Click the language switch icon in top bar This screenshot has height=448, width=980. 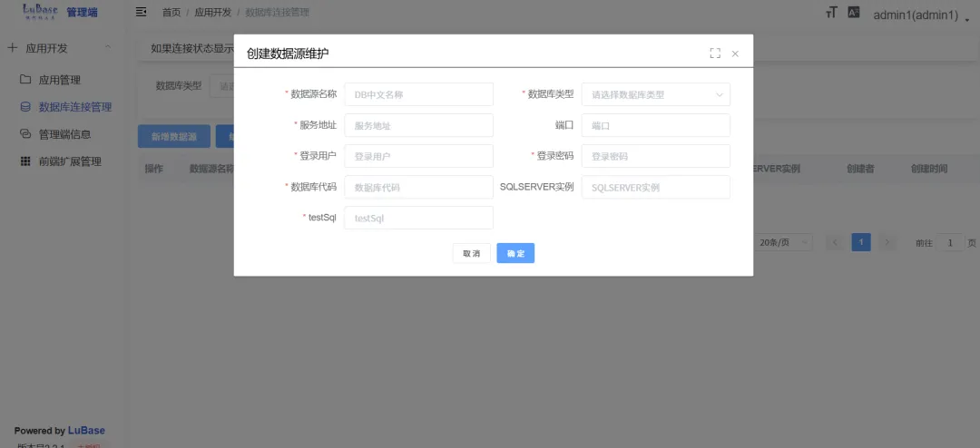(854, 12)
